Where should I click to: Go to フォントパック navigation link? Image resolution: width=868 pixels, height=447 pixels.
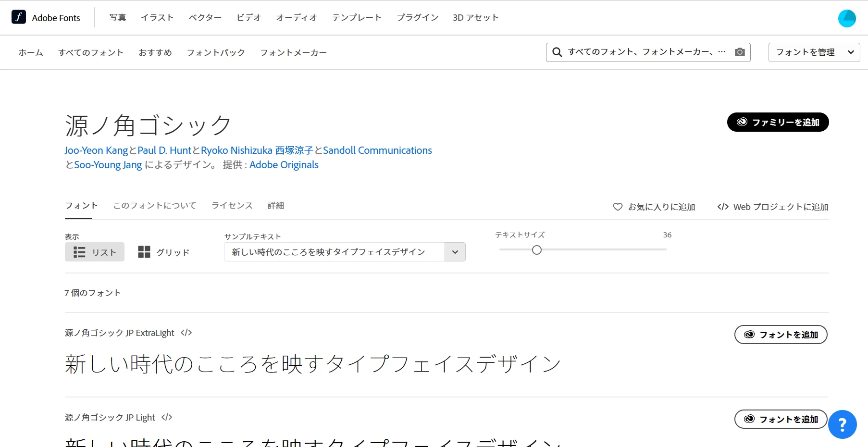(x=216, y=52)
